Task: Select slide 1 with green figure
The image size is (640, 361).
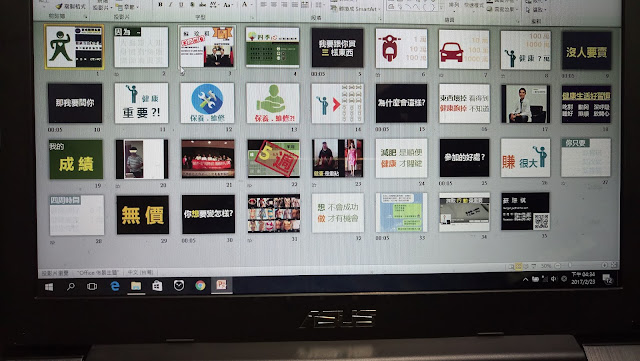Action: (74, 47)
